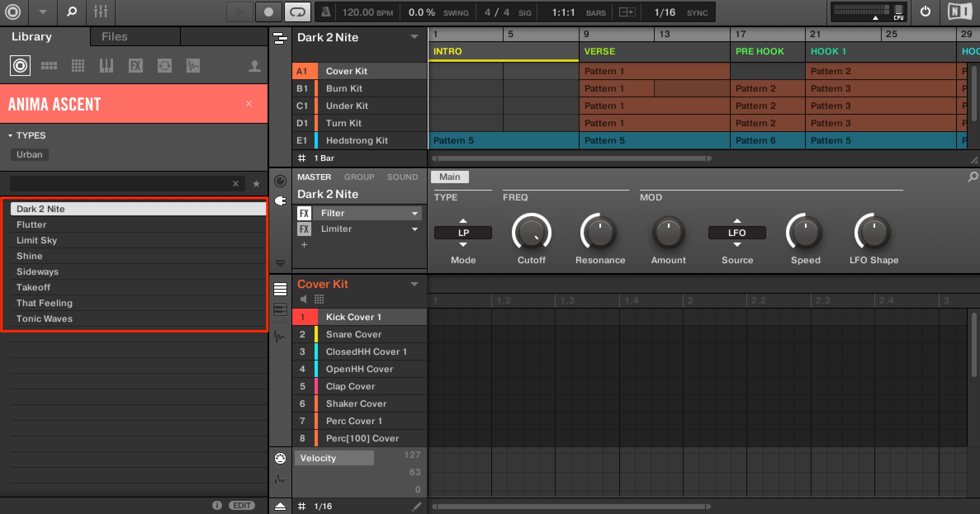Clear the search field with X
The width and height of the screenshot is (980, 514).
click(x=236, y=184)
